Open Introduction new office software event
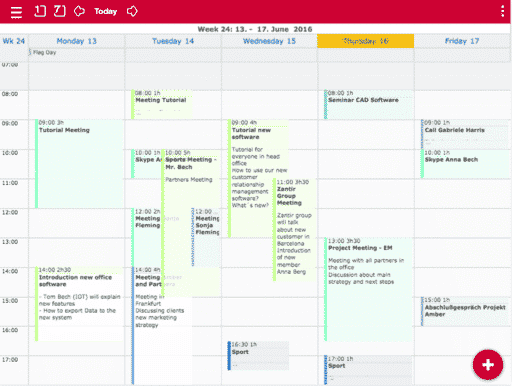 point(79,304)
